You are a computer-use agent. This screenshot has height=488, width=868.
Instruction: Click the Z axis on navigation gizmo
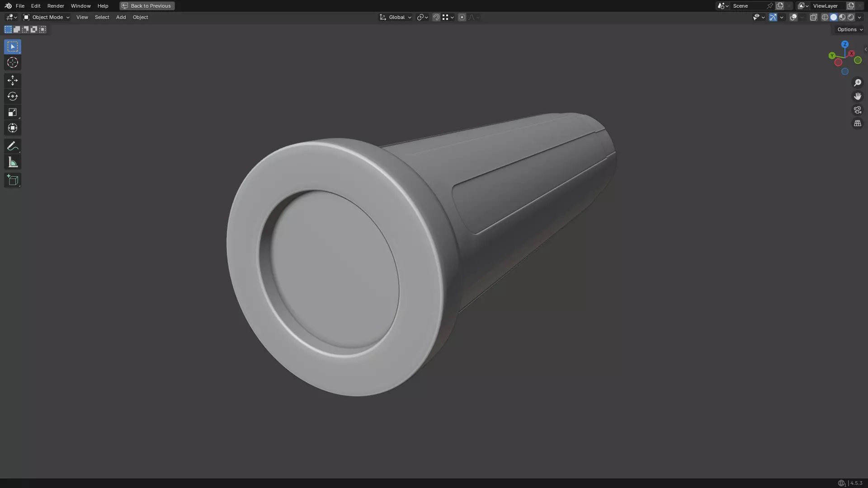(845, 44)
